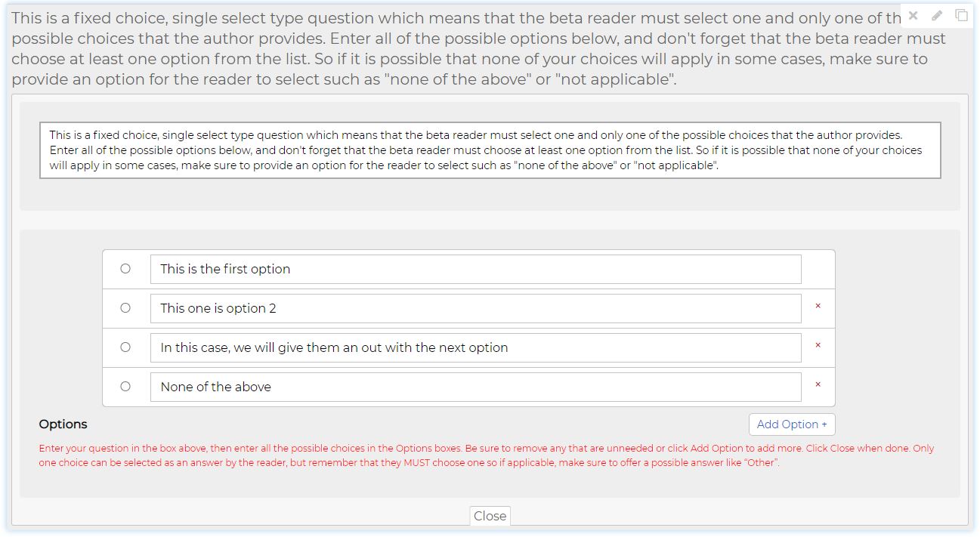This screenshot has height=537, width=980.
Task: Select the 'This is the first option' radio button
Action: point(125,269)
